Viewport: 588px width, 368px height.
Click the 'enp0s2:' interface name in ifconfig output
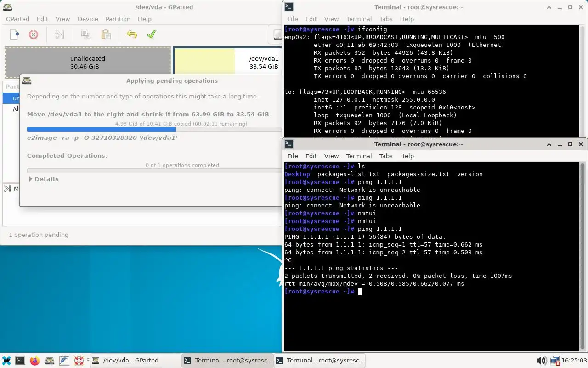pyautogui.click(x=297, y=37)
